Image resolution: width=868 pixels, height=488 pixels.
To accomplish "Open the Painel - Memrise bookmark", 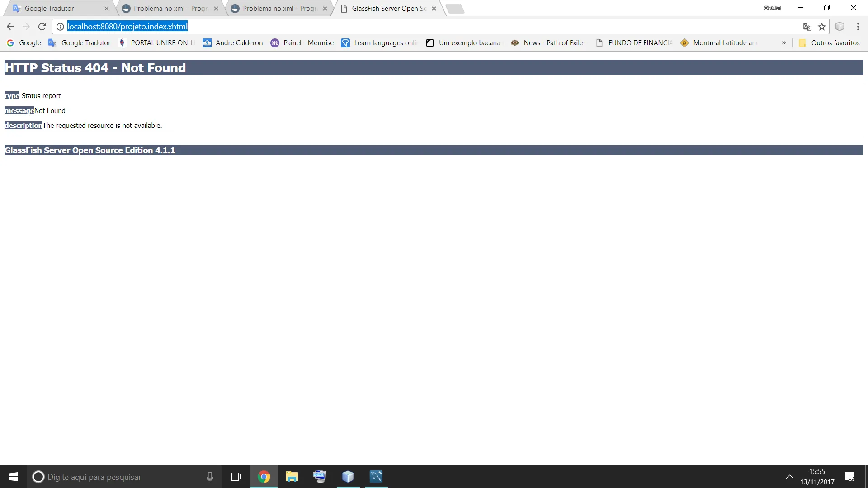I will [302, 43].
